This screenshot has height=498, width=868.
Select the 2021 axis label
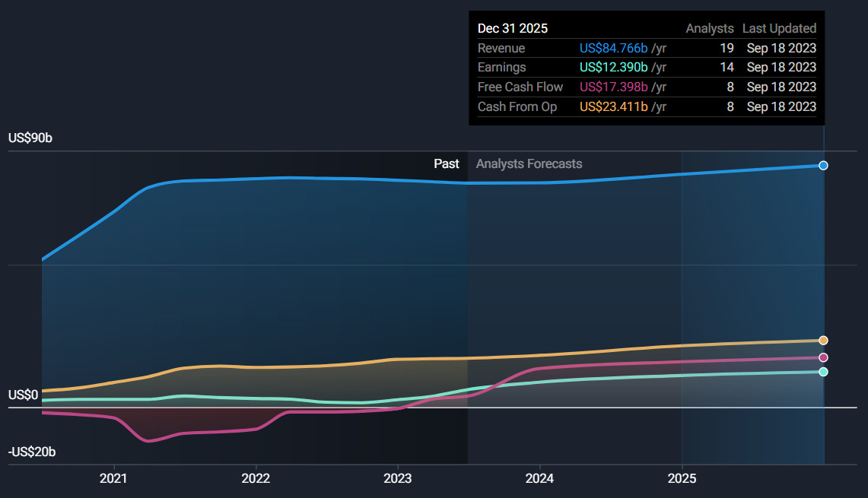pos(113,478)
